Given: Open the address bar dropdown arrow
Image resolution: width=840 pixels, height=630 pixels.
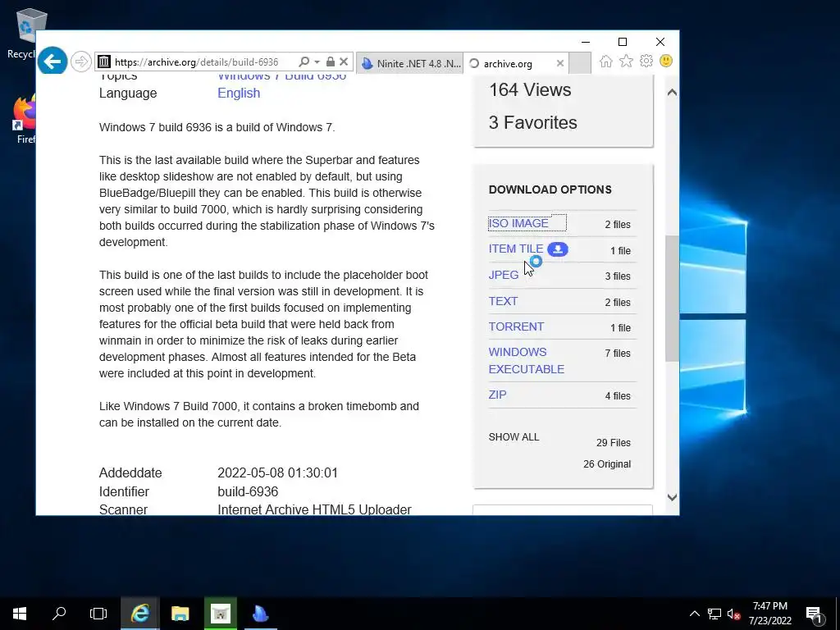Looking at the screenshot, I should pyautogui.click(x=317, y=62).
